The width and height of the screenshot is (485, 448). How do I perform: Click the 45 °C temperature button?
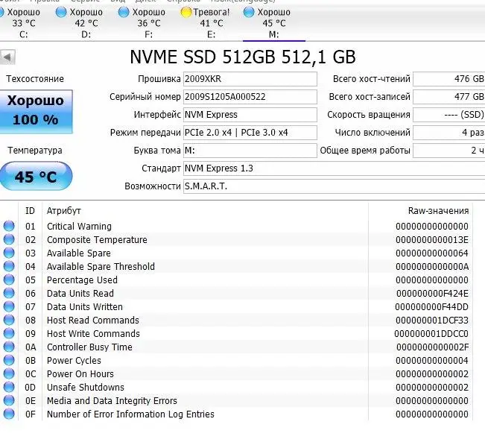pos(36,176)
